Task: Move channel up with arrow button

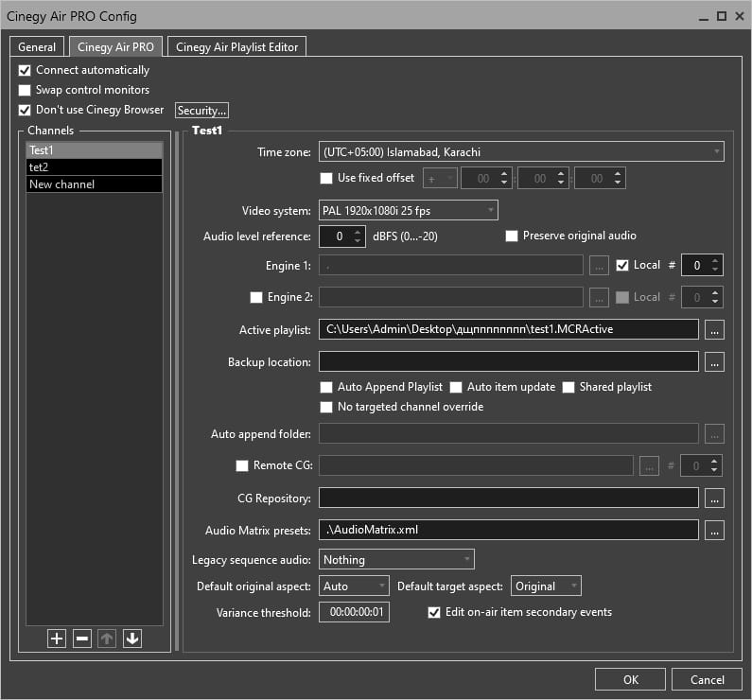Action: (x=107, y=639)
